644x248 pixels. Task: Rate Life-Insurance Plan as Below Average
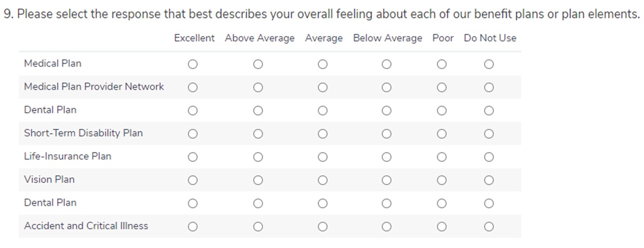pyautogui.click(x=387, y=157)
